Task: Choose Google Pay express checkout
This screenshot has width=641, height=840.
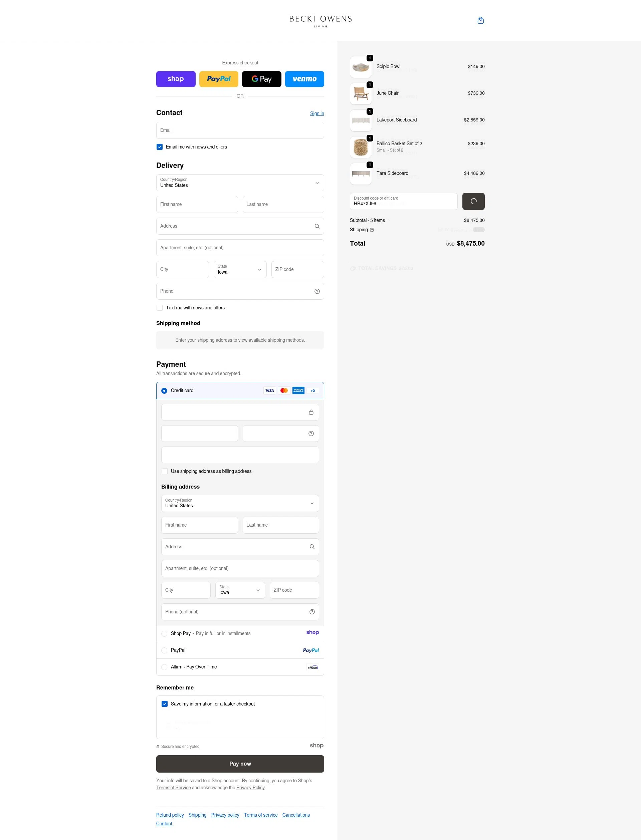Action: (261, 79)
